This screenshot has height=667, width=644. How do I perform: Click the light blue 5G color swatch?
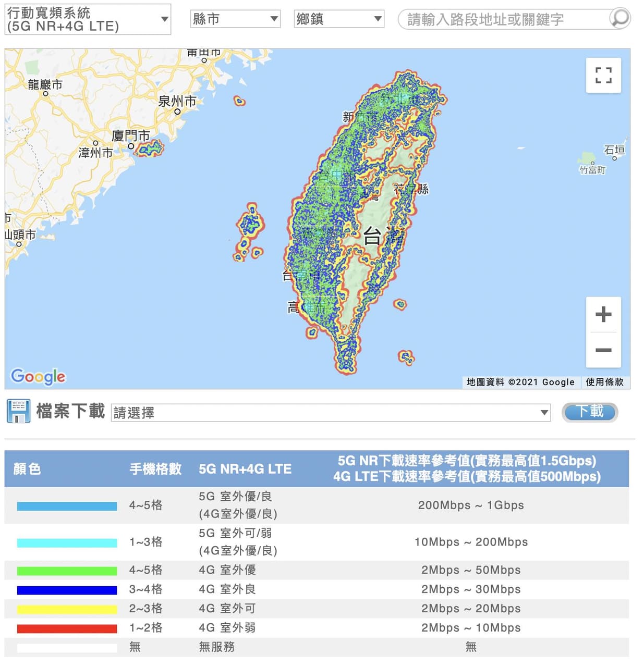(x=67, y=506)
